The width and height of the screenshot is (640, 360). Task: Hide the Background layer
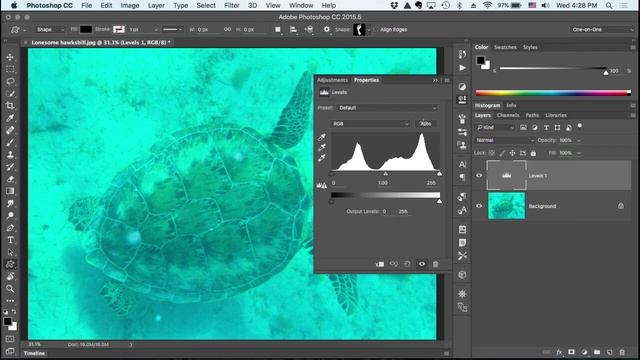point(479,206)
